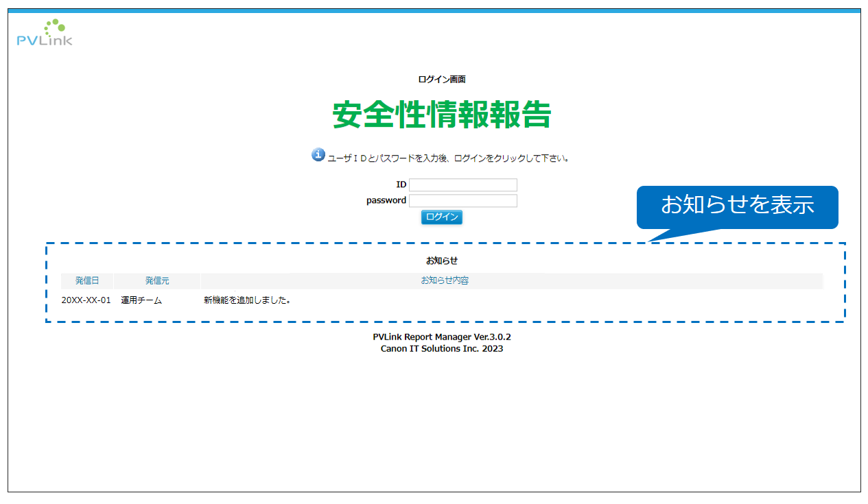Click the 運用チーム sender name

pyautogui.click(x=141, y=300)
